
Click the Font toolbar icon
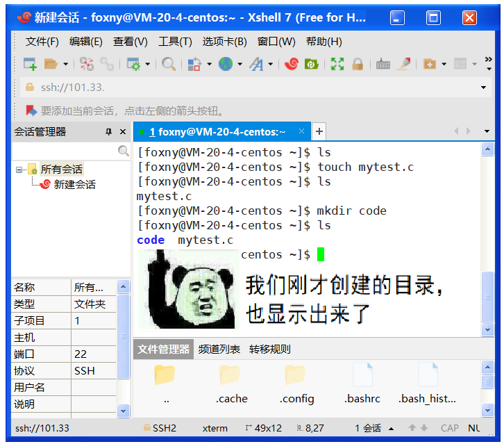pyautogui.click(x=256, y=64)
